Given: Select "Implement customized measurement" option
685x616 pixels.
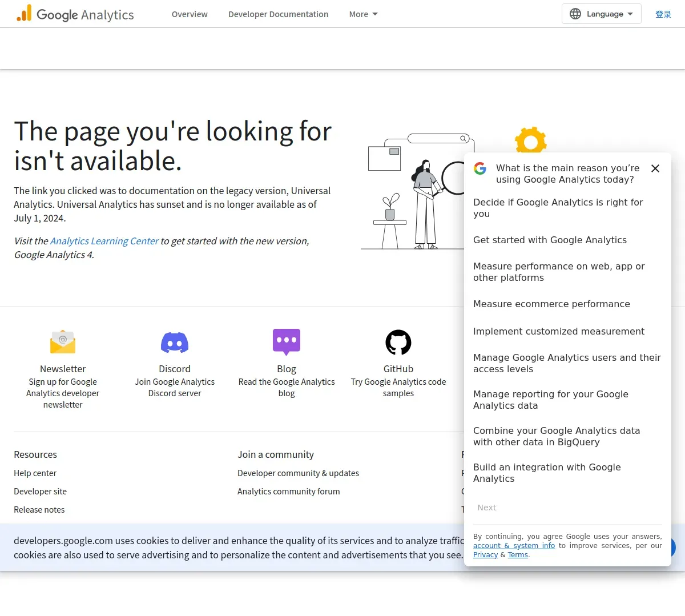Looking at the screenshot, I should 558,332.
